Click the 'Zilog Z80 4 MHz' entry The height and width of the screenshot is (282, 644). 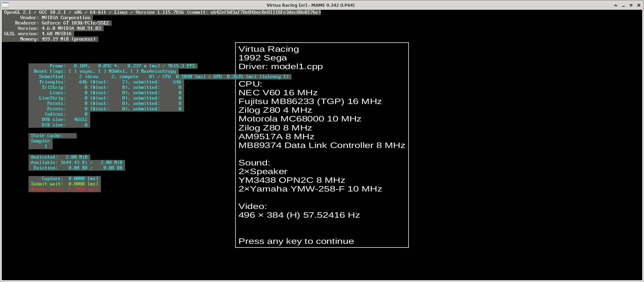[275, 110]
